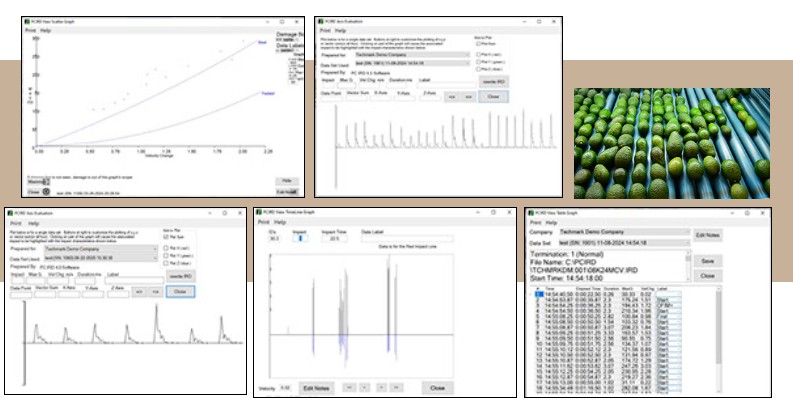Screen dimensions: 793x404
Task: Click the app icon in Scatter Graph title bar
Action: [x=29, y=21]
